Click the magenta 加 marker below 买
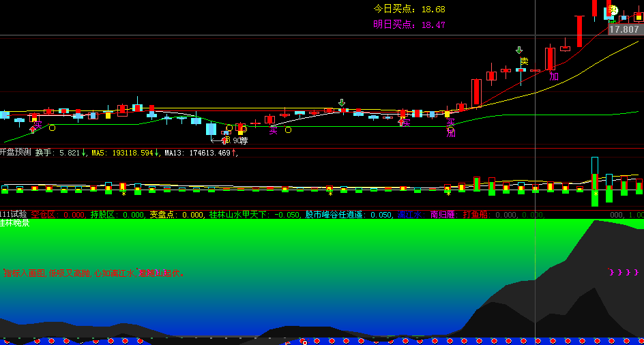Viewport: 644px width, 345px height. (451, 133)
